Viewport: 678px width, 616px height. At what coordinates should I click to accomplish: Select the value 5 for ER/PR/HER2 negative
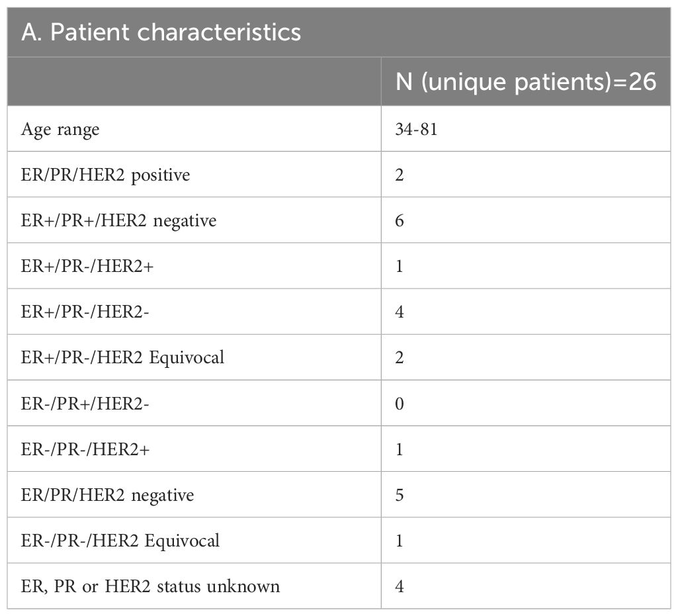point(400,496)
